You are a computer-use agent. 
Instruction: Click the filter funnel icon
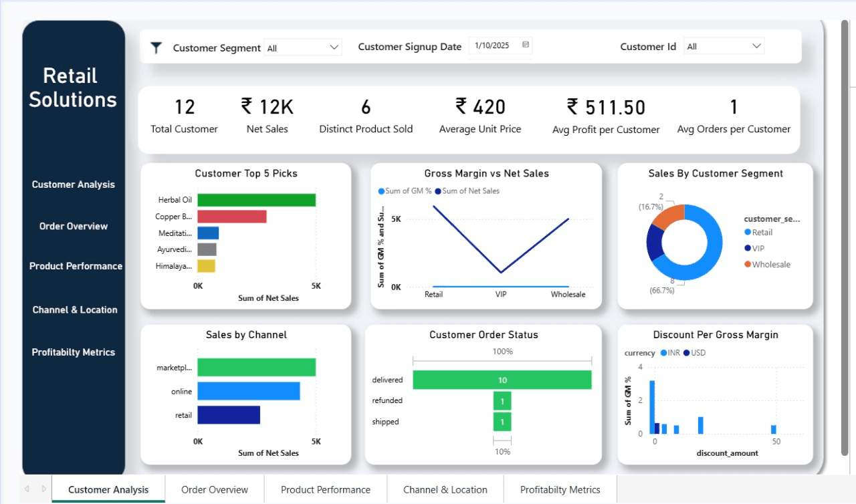click(156, 47)
